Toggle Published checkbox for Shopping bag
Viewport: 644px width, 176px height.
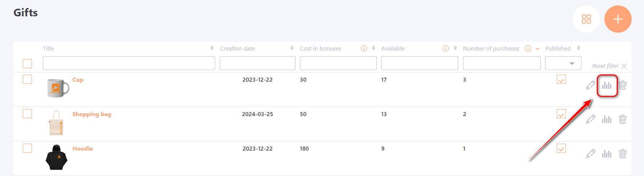click(561, 114)
